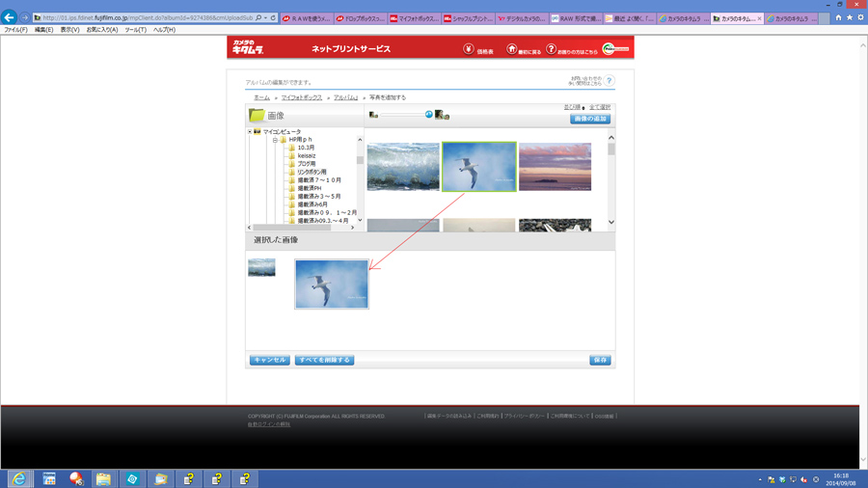
Task: Open the 並び順 sort order dropdown
Action: (x=574, y=107)
